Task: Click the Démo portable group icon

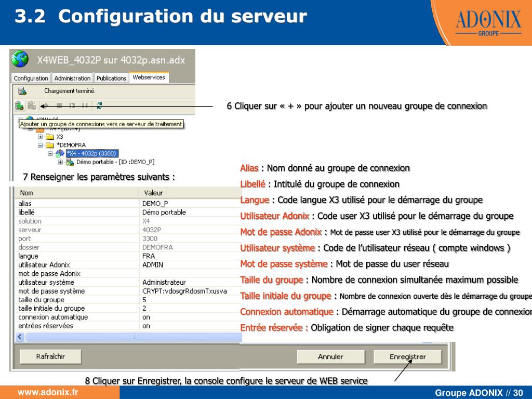Action: (x=70, y=162)
